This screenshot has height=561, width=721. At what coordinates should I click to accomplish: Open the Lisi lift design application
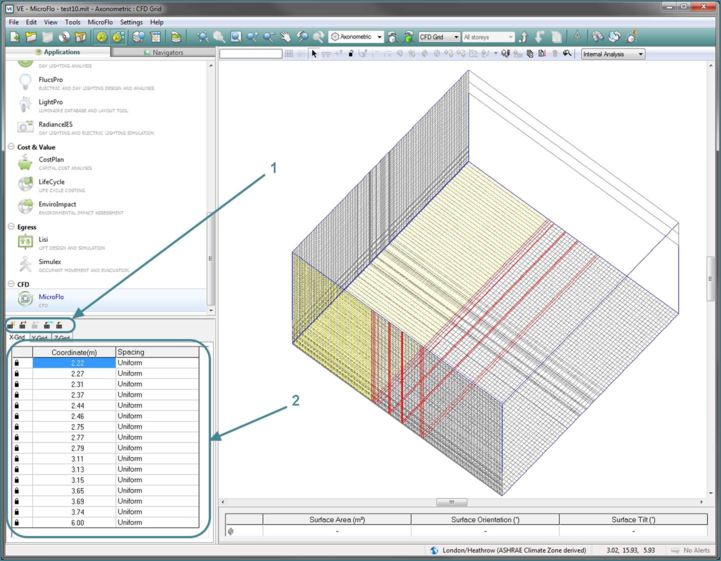click(44, 240)
